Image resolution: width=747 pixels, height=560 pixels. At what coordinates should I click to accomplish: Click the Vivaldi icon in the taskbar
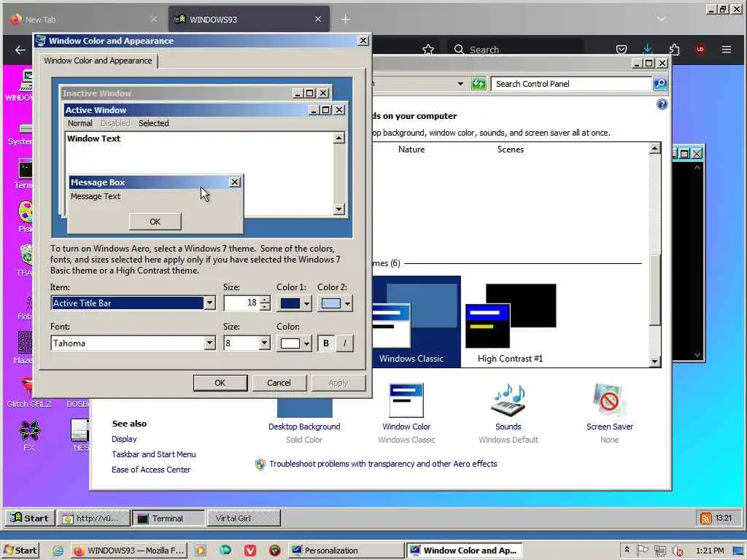[250, 551]
